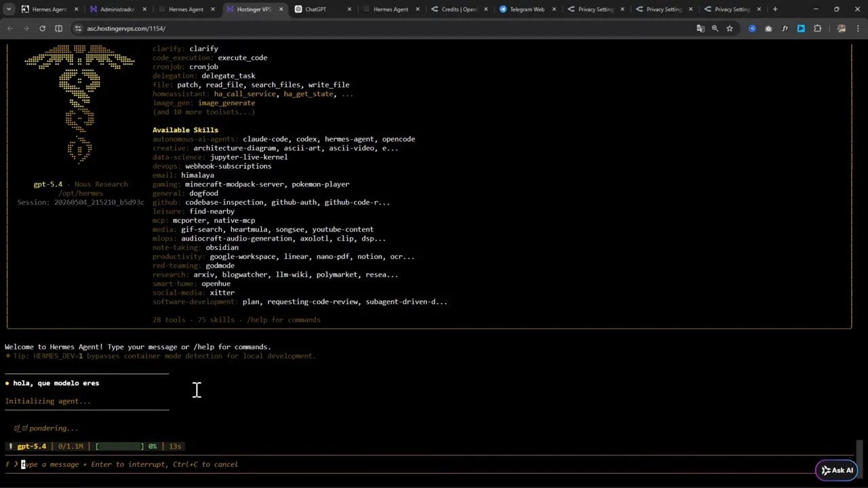Focus the terminal message input line
The width and height of the screenshot is (868, 488).
(x=427, y=464)
